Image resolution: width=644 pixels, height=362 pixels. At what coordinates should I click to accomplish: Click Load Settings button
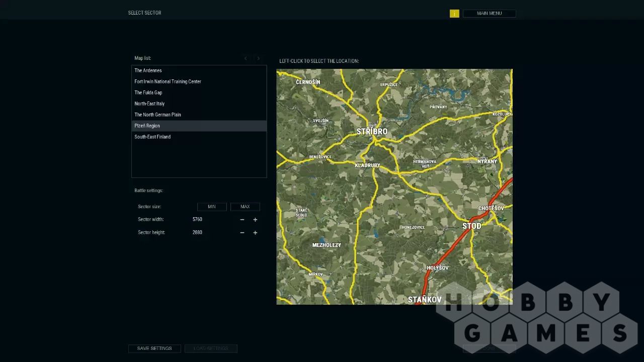point(211,348)
